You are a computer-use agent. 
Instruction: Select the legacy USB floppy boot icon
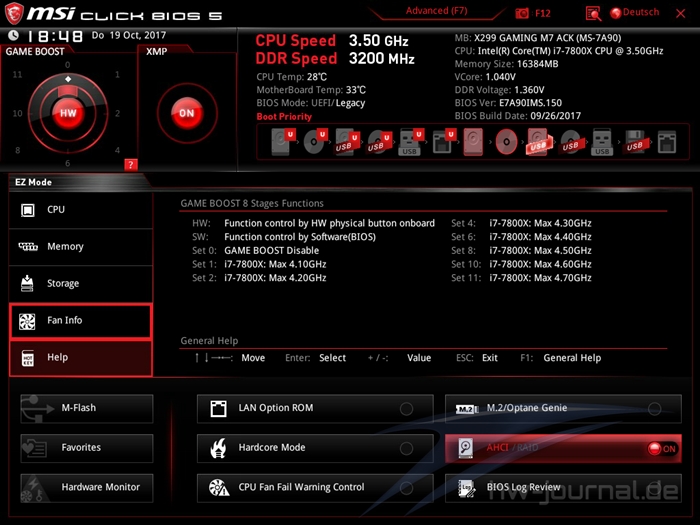[635, 142]
